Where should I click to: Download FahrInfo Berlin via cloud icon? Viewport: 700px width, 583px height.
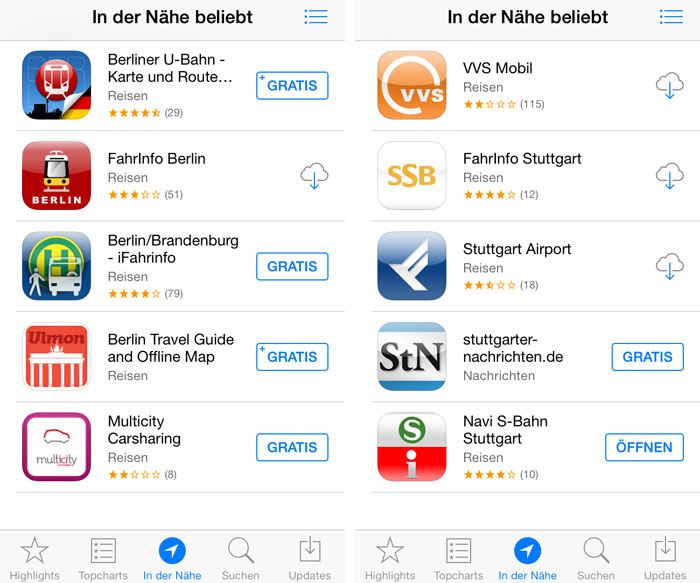tap(314, 175)
